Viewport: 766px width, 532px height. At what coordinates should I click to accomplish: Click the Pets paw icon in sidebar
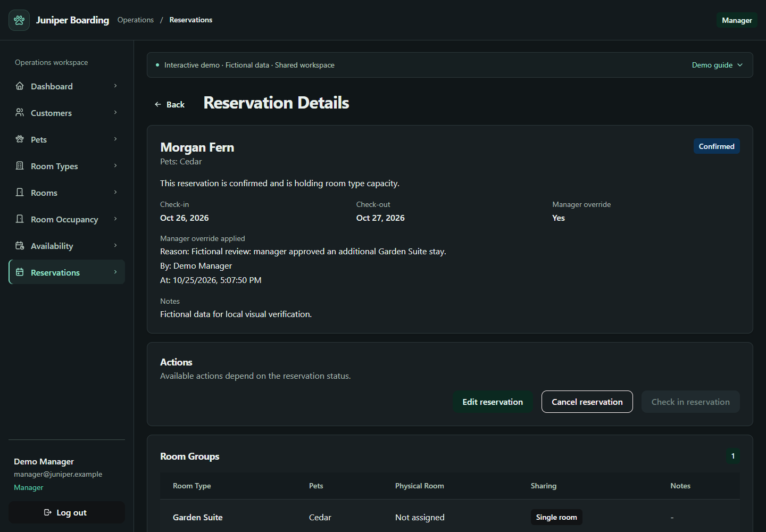click(20, 139)
